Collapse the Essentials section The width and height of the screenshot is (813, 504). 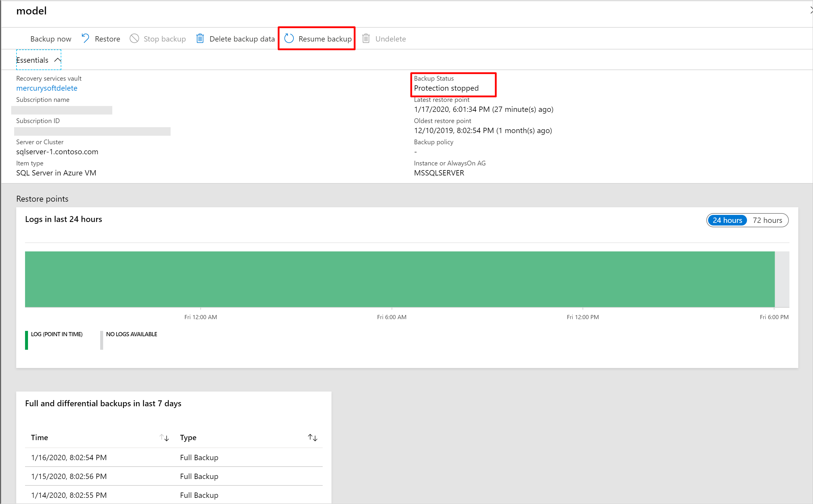click(x=56, y=60)
